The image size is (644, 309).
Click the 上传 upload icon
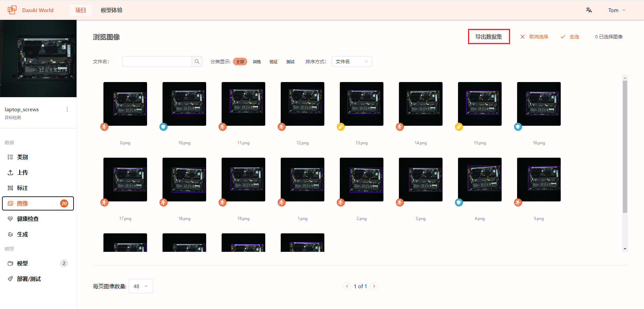tap(10, 172)
